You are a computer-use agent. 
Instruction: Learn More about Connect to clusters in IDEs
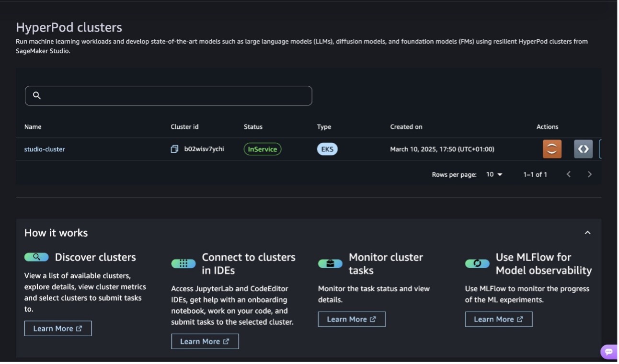coord(205,341)
